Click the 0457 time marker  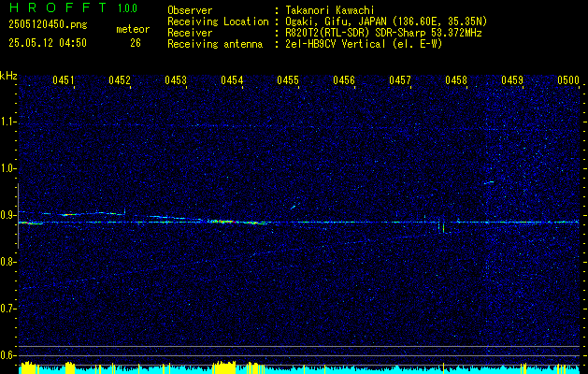[400, 79]
